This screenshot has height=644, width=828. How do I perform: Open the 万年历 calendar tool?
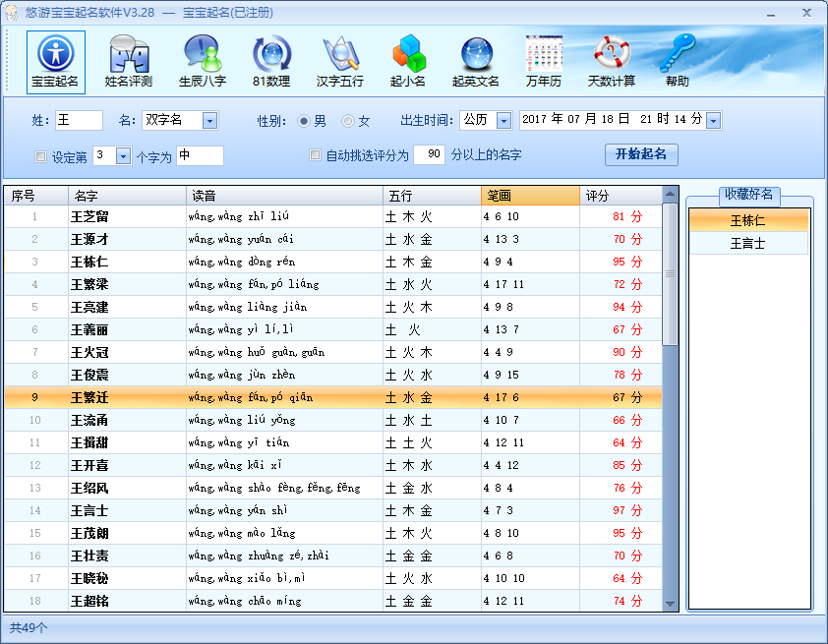point(543,59)
